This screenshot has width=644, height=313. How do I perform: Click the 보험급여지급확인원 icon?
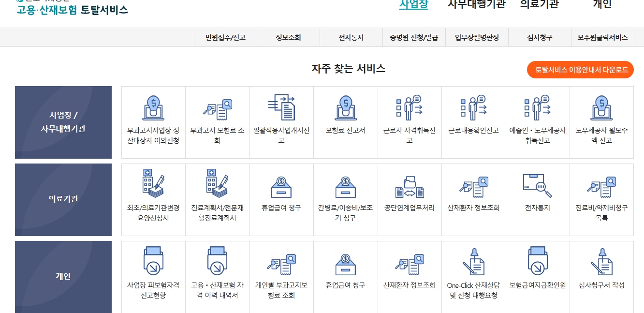click(x=537, y=270)
